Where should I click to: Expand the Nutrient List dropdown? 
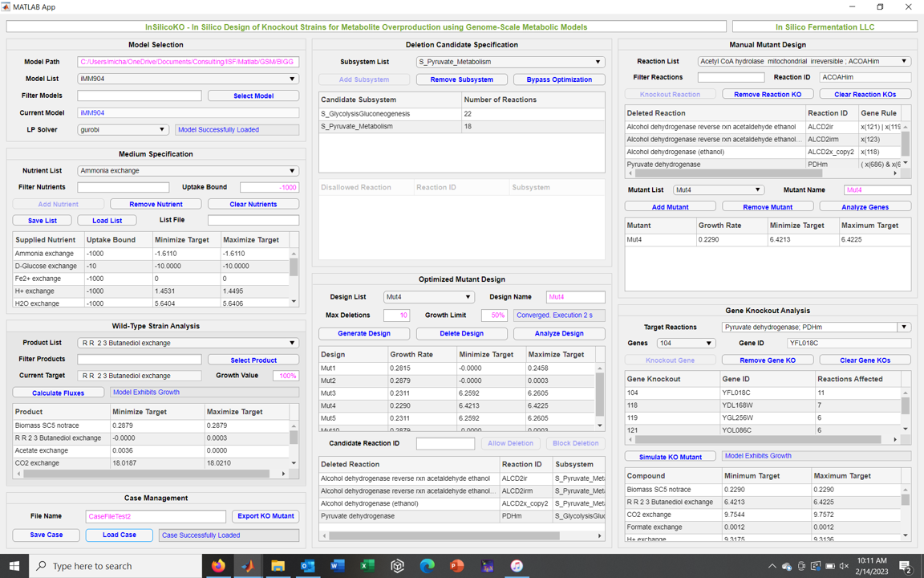(188, 170)
